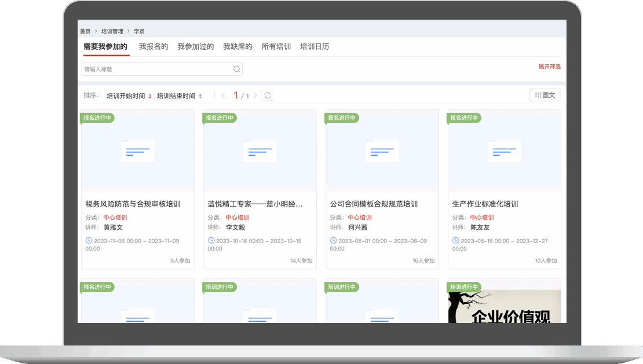Go to next page arrow

click(x=255, y=95)
